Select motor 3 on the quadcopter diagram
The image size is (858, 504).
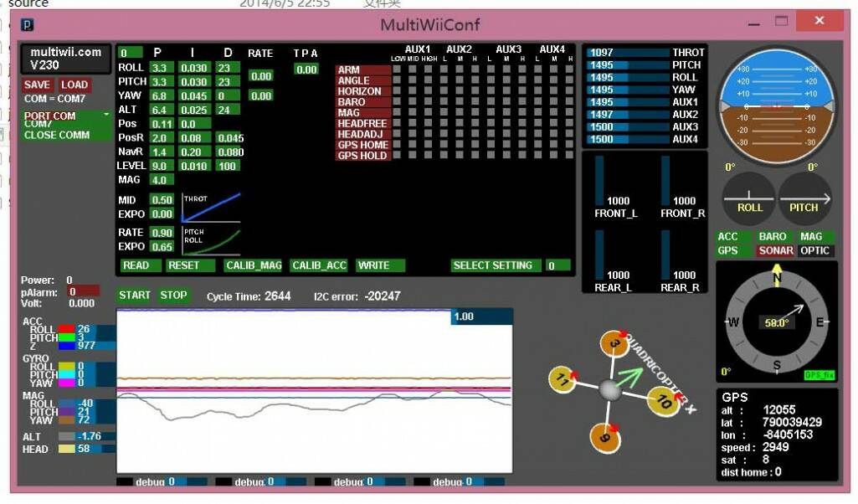click(614, 345)
